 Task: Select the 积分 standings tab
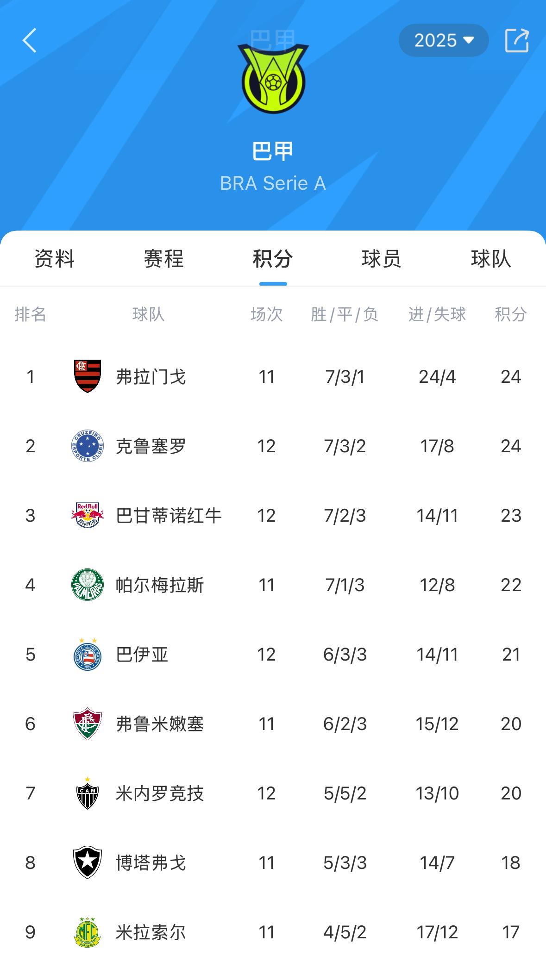[273, 259]
